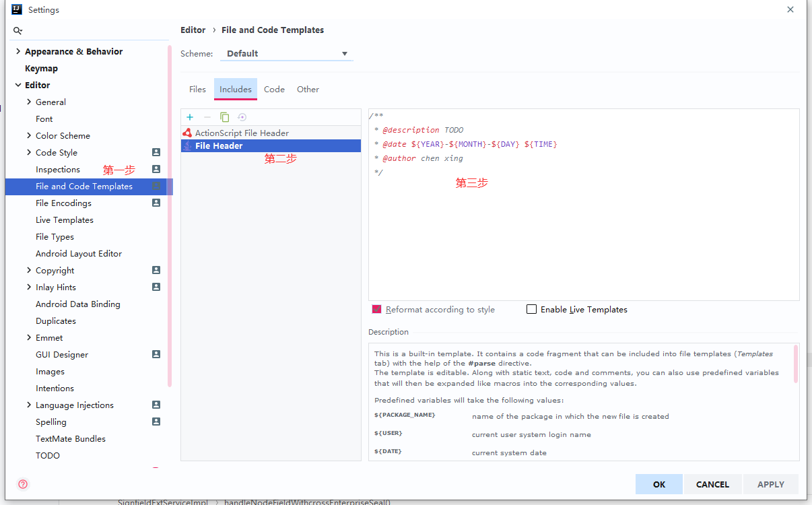Click the project-level icon beside Inlay Hints
The image size is (812, 505).
click(x=156, y=287)
